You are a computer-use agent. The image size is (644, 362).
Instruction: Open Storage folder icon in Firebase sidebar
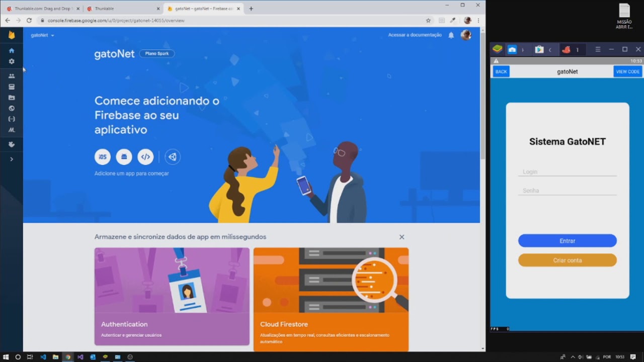click(x=12, y=98)
